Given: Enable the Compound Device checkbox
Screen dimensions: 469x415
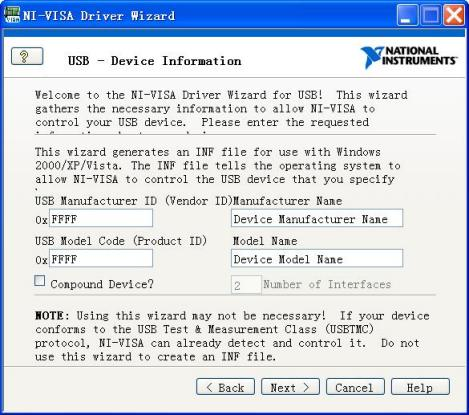Looking at the screenshot, I should pyautogui.click(x=40, y=281).
